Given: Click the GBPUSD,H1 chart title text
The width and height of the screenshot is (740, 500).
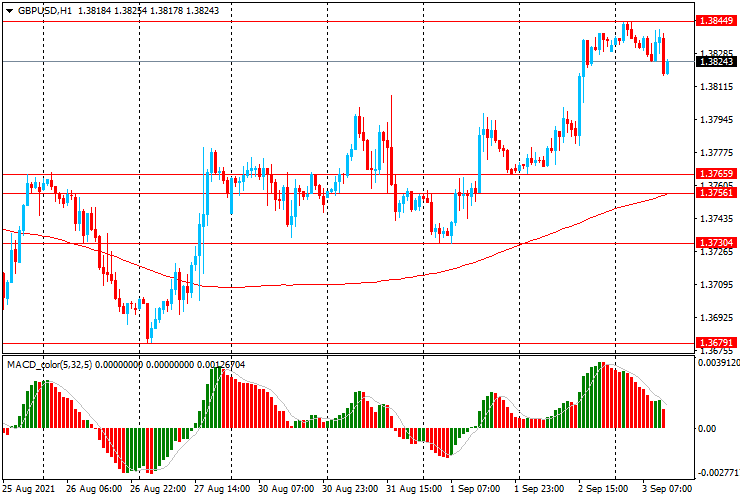Looking at the screenshot, I should click(x=45, y=10).
